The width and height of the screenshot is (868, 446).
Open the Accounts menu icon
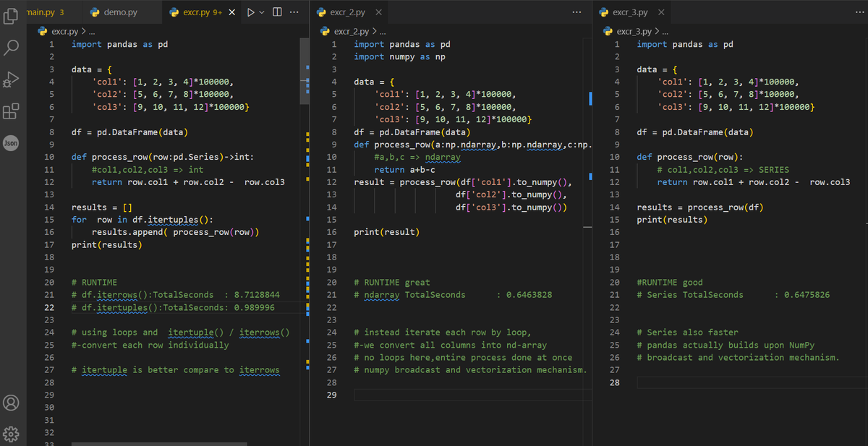click(12, 403)
